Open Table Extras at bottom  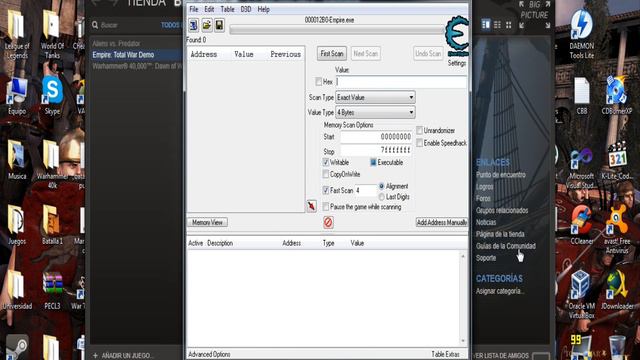pyautogui.click(x=445, y=354)
